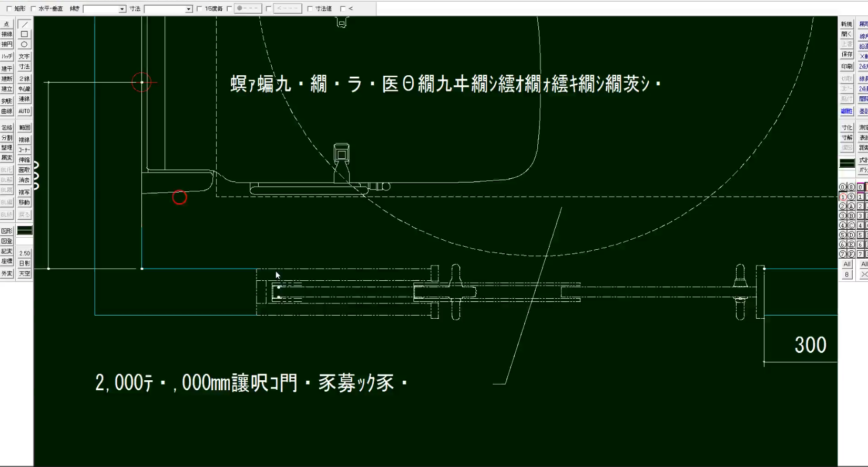
Task: Choose the ハッチ hatch tool
Action: (7, 56)
